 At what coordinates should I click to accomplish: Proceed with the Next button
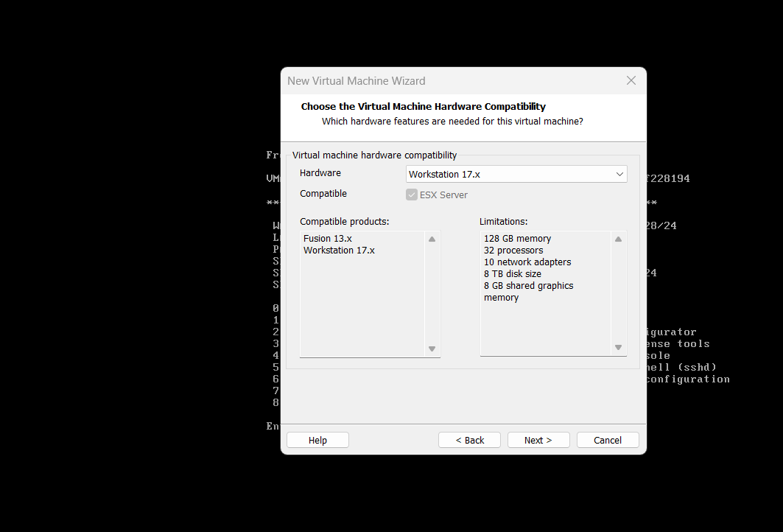click(x=538, y=440)
